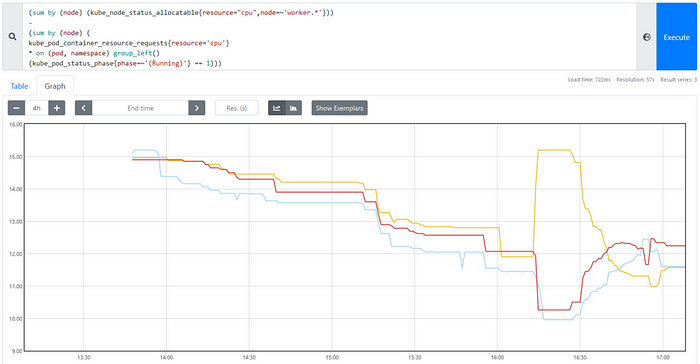Switch to unstacked line chart mode

pyautogui.click(x=276, y=108)
